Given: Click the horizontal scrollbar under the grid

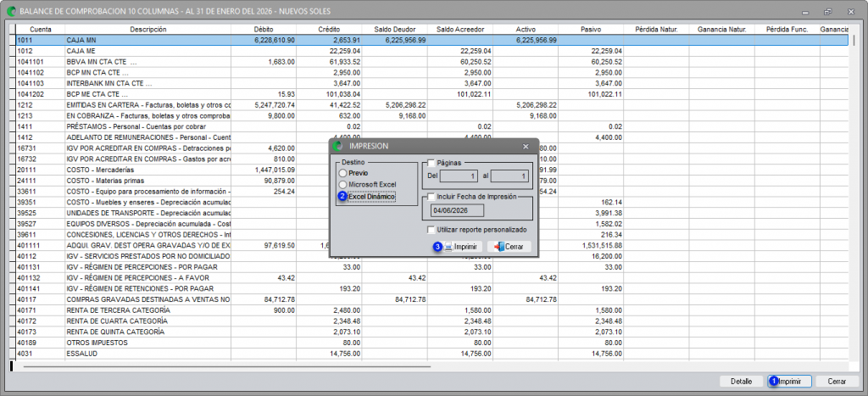Looking at the screenshot, I should pyautogui.click(x=227, y=366).
